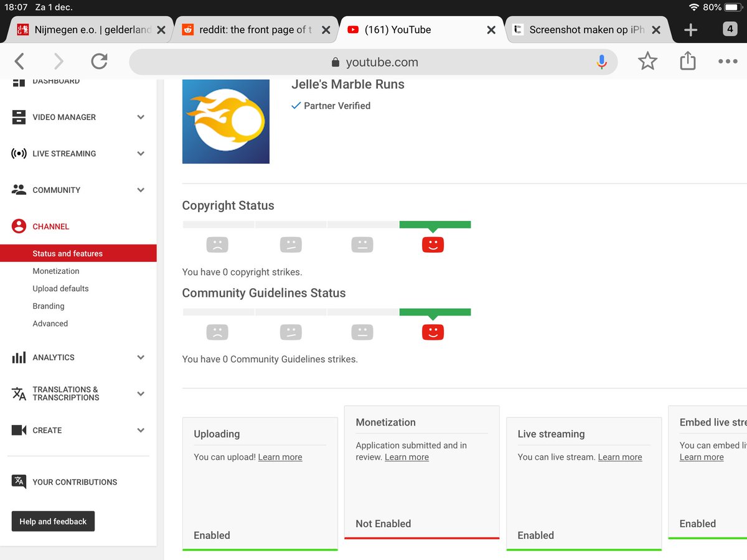Switch to the reddit front page tab
The image size is (747, 560).
[x=256, y=29]
